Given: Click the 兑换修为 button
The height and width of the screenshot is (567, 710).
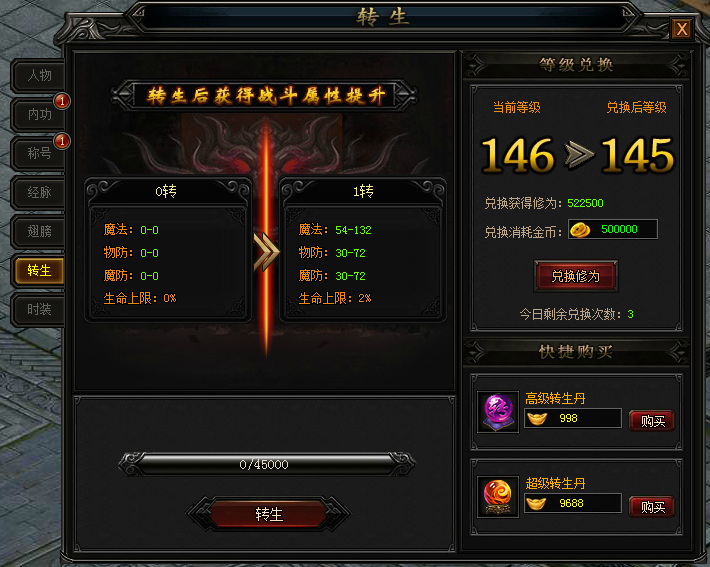Looking at the screenshot, I should coord(576,276).
